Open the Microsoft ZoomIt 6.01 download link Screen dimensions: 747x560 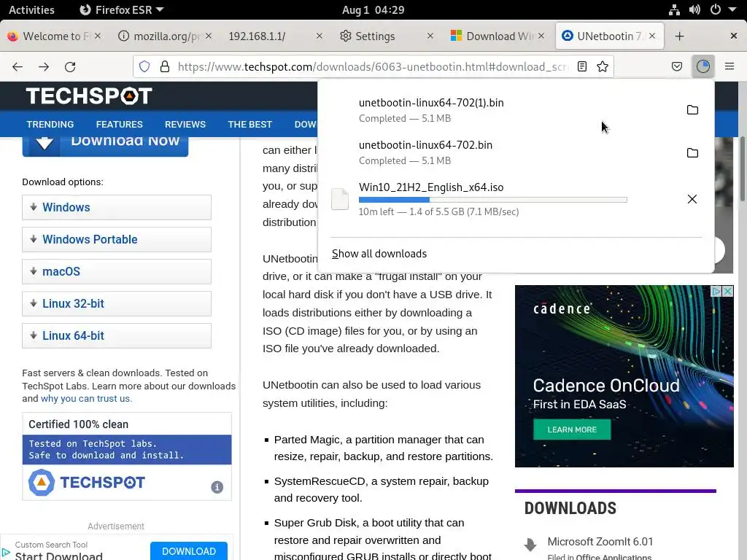pyautogui.click(x=600, y=542)
